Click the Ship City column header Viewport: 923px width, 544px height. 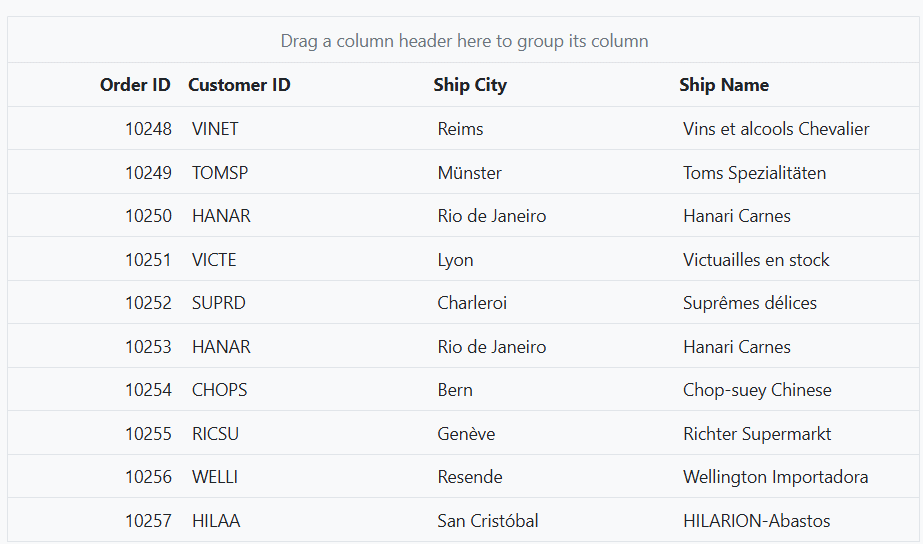pyautogui.click(x=470, y=85)
